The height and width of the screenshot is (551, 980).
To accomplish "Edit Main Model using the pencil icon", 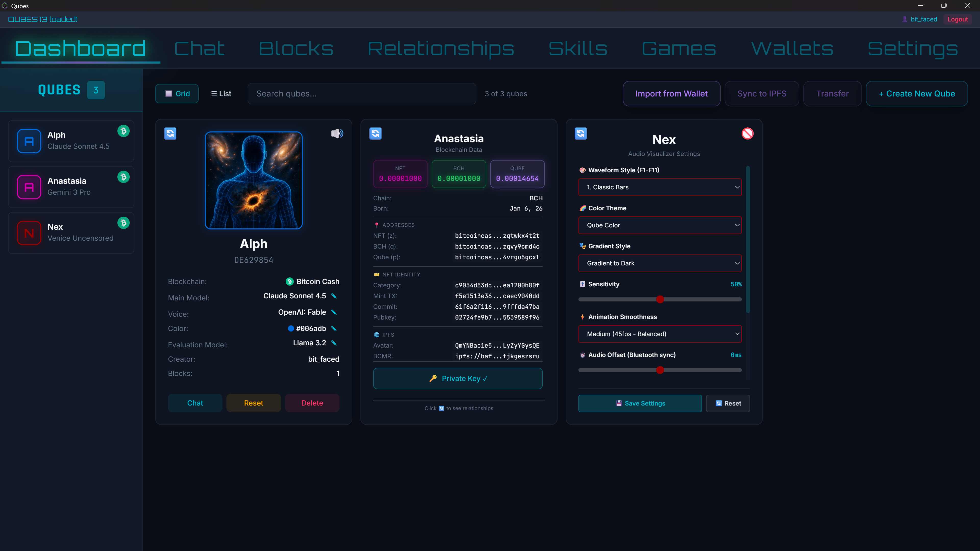I will click(334, 296).
